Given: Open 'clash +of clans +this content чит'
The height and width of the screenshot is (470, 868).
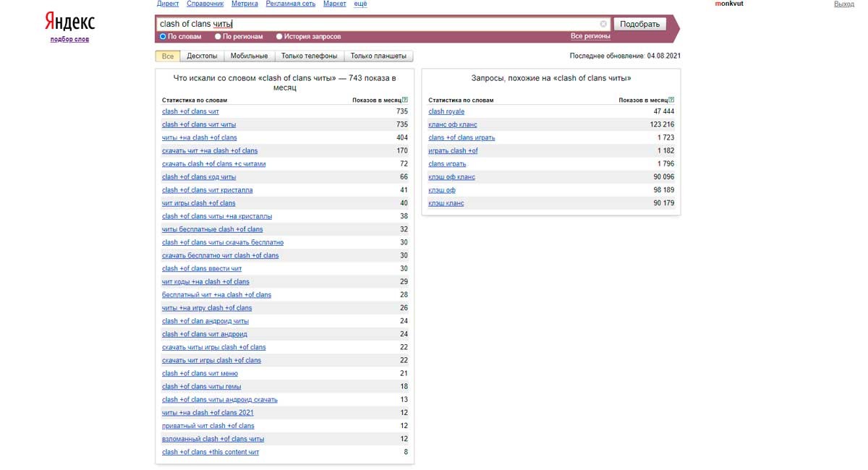Looking at the screenshot, I should (x=210, y=452).
